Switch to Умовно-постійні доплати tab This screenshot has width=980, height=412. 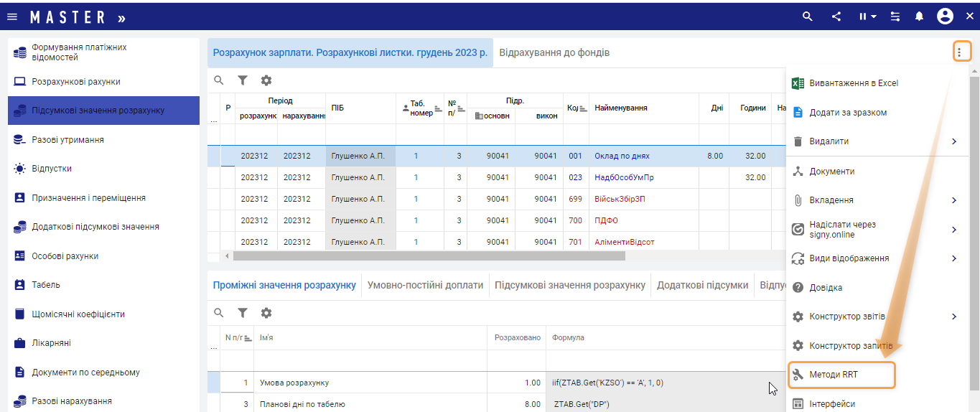pos(425,285)
